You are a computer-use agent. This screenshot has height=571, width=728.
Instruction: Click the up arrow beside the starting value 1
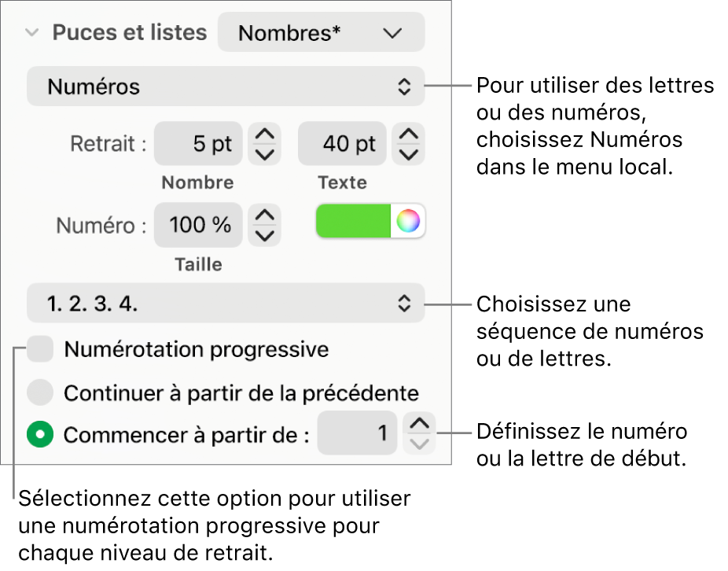tap(419, 424)
